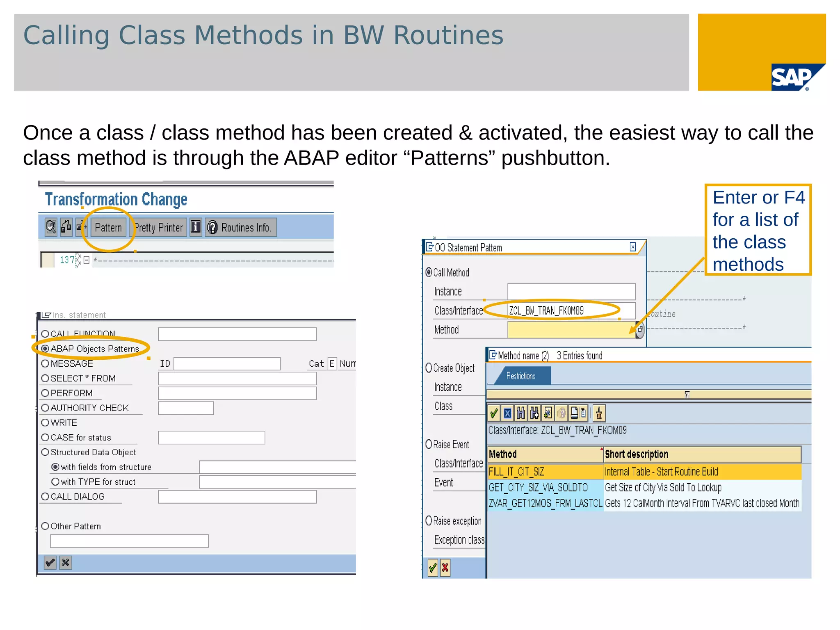Screen dimensions: 840x630
Task: Select the AUTHORITY CHECK radio option
Action: tap(45, 408)
